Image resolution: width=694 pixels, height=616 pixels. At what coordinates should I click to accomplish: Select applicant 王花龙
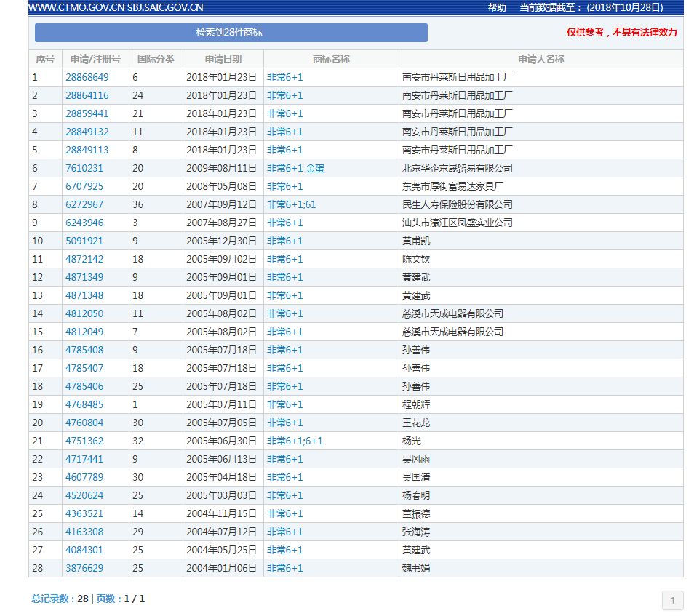[416, 422]
